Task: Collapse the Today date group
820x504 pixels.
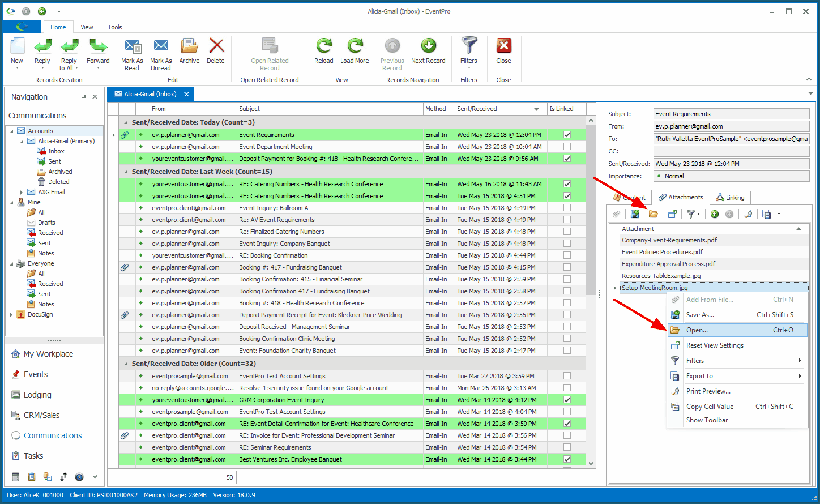Action: tap(126, 122)
